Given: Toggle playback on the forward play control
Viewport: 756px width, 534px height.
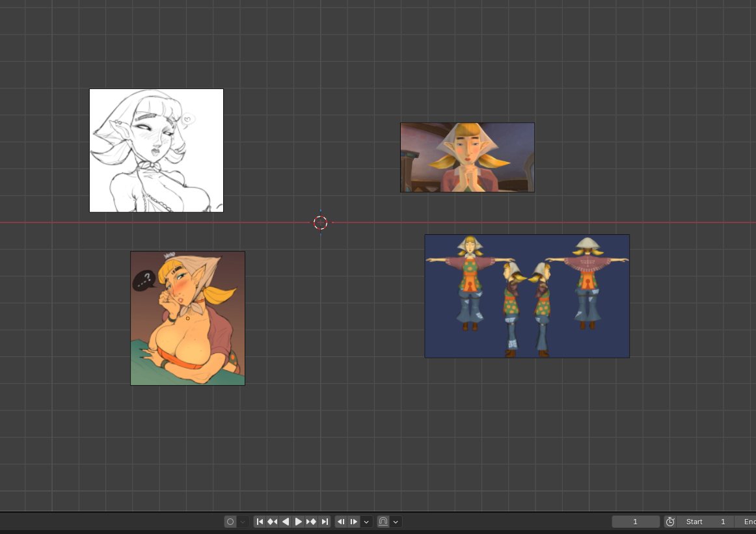Looking at the screenshot, I should [298, 521].
